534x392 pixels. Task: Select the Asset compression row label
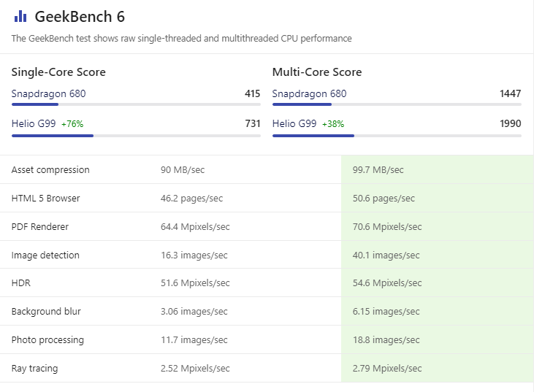50,170
